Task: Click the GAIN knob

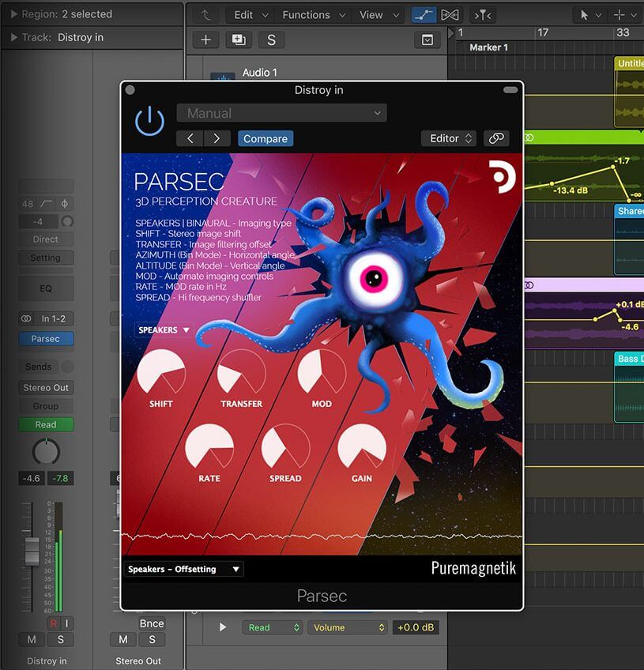Action: tap(362, 446)
